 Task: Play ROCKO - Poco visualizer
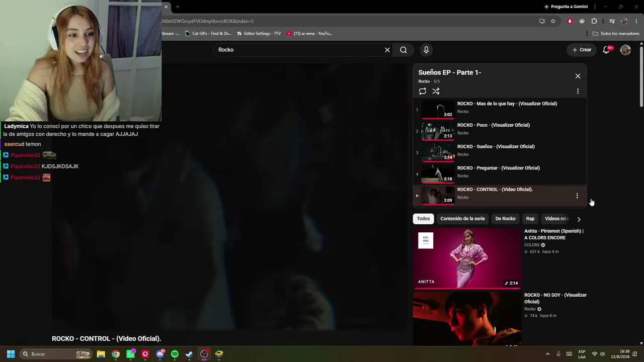[x=500, y=131]
